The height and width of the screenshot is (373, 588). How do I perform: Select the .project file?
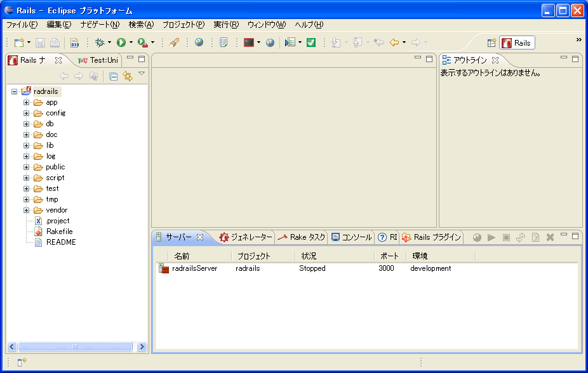pyautogui.click(x=57, y=221)
